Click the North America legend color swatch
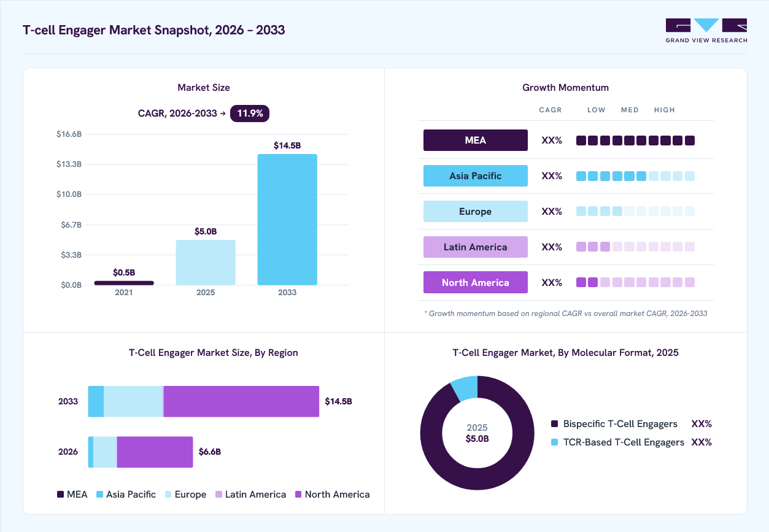This screenshot has width=769, height=532. coord(299,495)
